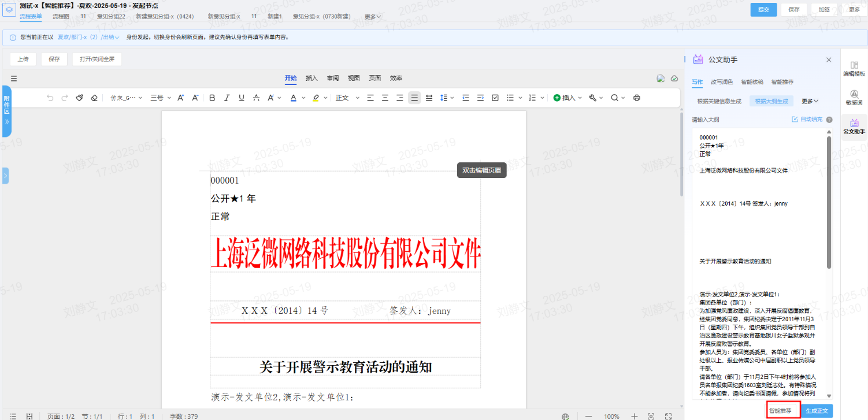Toggle italic formatting

pos(227,98)
